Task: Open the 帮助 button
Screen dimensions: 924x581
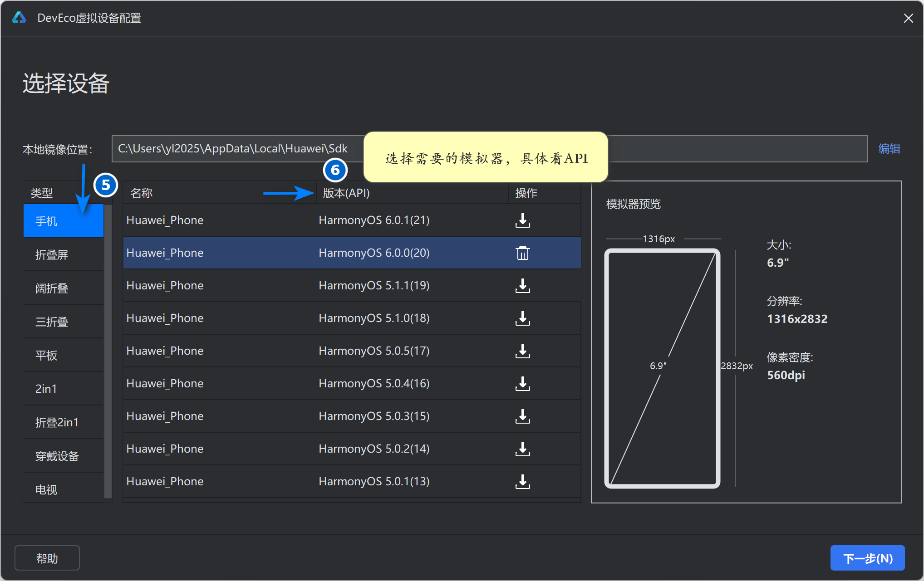Action: tap(47, 558)
